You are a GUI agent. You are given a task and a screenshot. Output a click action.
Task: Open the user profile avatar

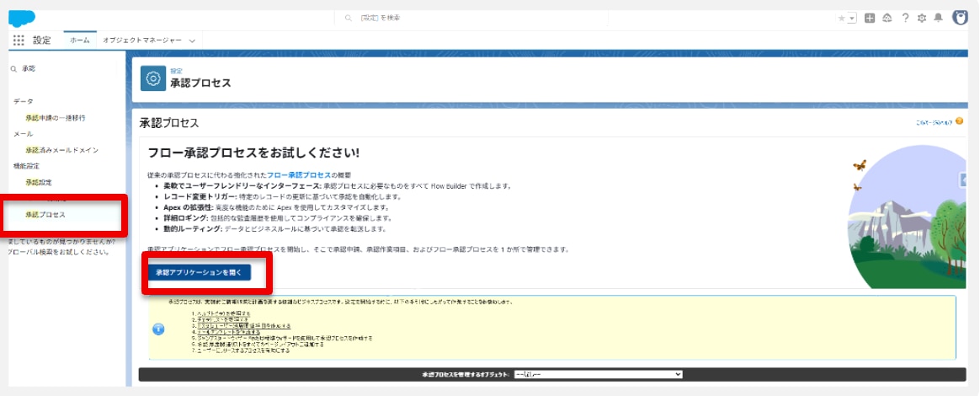click(961, 18)
